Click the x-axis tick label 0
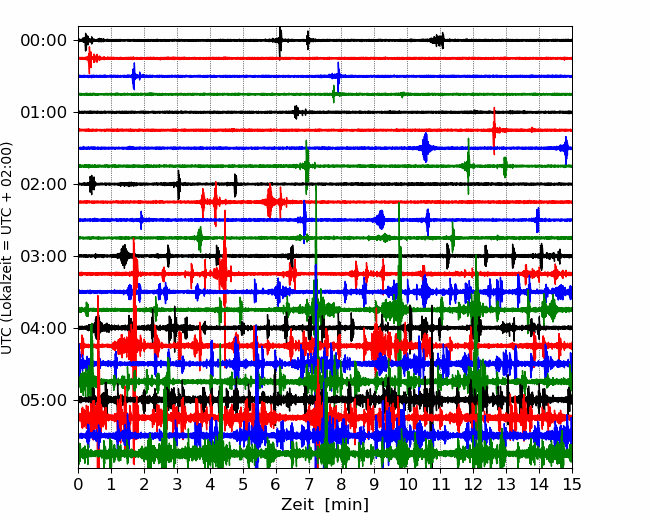 pos(78,484)
